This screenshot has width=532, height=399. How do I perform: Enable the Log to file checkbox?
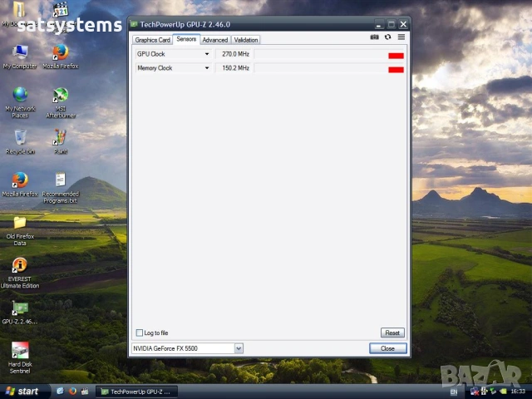click(140, 332)
